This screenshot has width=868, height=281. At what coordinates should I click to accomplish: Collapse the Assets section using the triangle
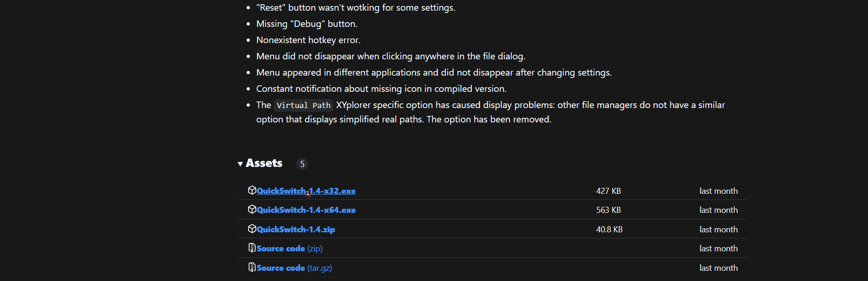(240, 164)
